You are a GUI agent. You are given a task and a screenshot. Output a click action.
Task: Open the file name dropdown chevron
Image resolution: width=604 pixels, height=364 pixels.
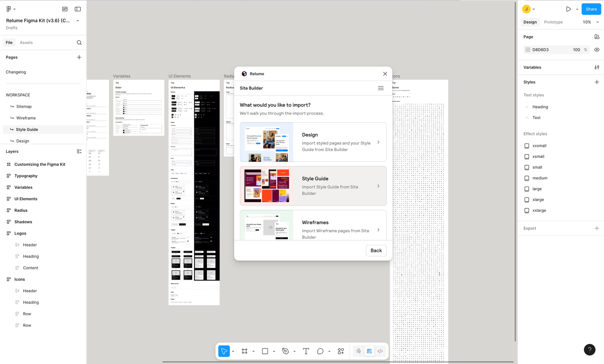[x=78, y=21]
